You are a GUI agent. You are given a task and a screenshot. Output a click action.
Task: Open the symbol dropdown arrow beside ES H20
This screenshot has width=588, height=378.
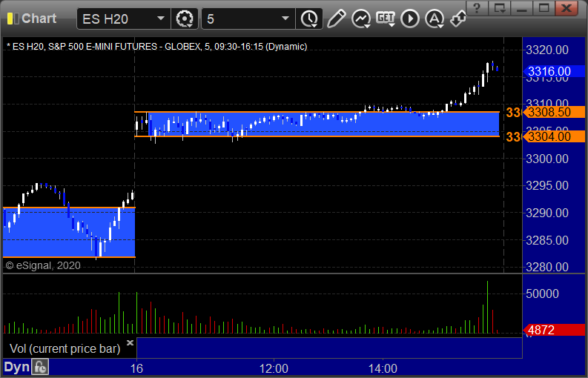click(160, 19)
